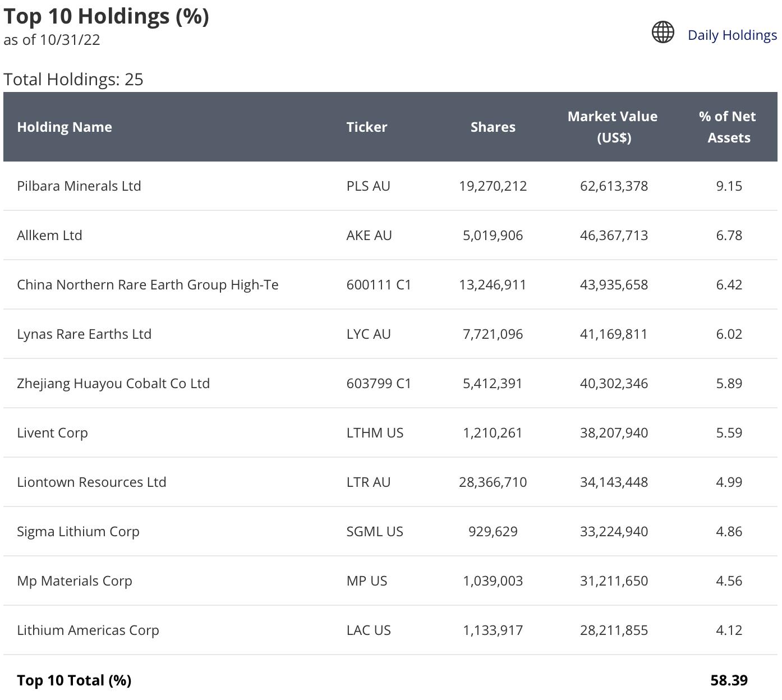782x700 pixels.
Task: Click ticker SGML US
Action: tap(375, 531)
